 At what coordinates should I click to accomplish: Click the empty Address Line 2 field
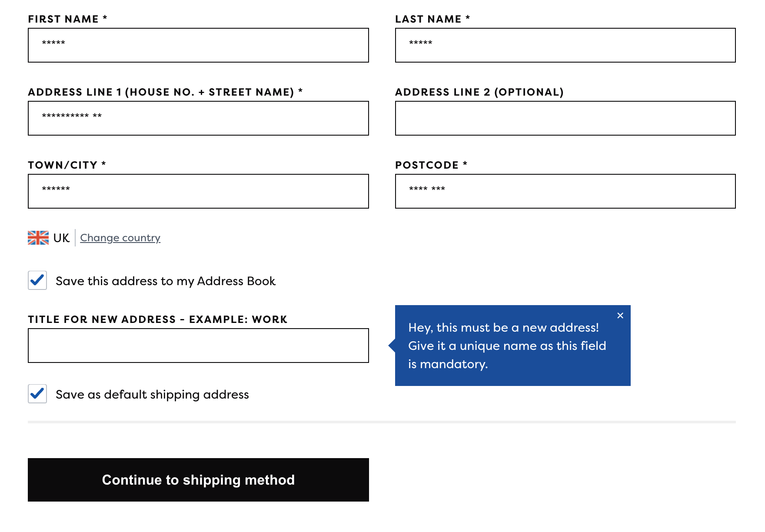[x=565, y=118]
